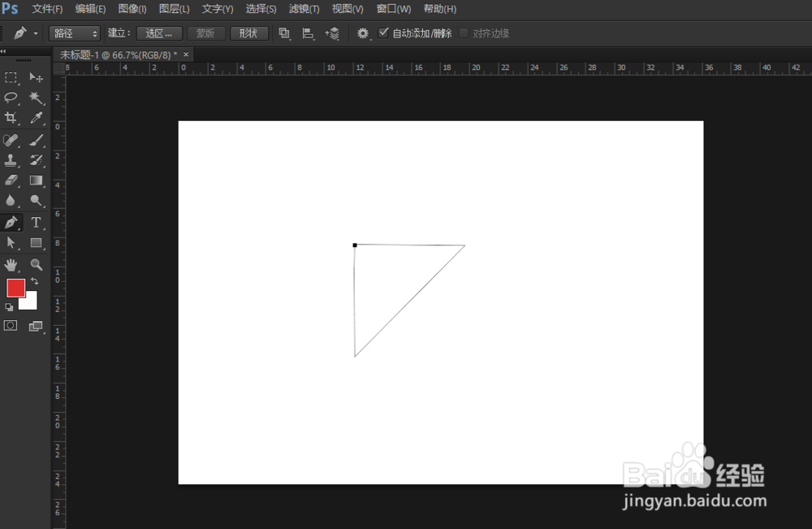
Task: Select the Rectangular Marquee tool
Action: click(11, 78)
